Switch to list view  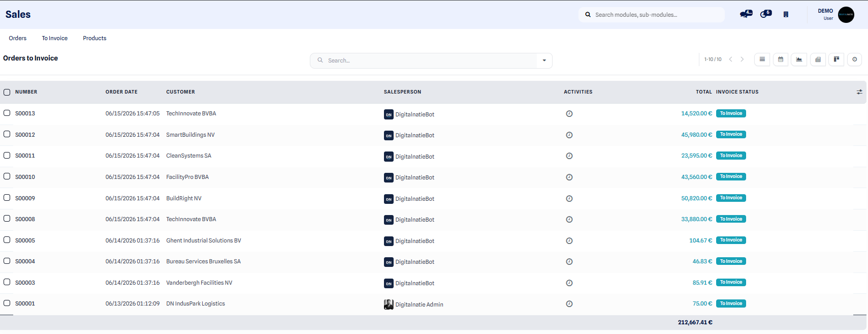coord(762,59)
